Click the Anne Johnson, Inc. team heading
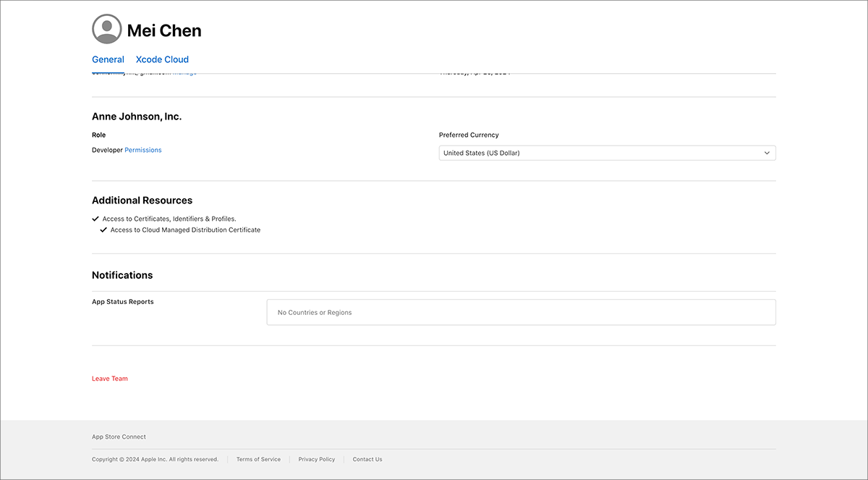The width and height of the screenshot is (868, 480). 137,117
